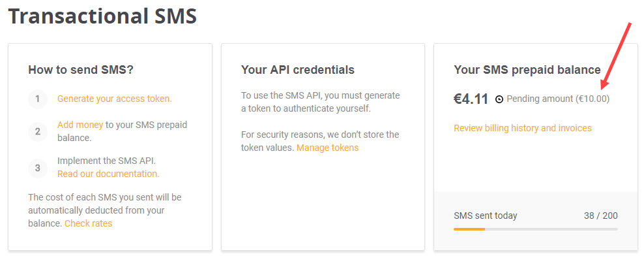Open Review billing history and invoices
The image size is (644, 256).
click(522, 128)
